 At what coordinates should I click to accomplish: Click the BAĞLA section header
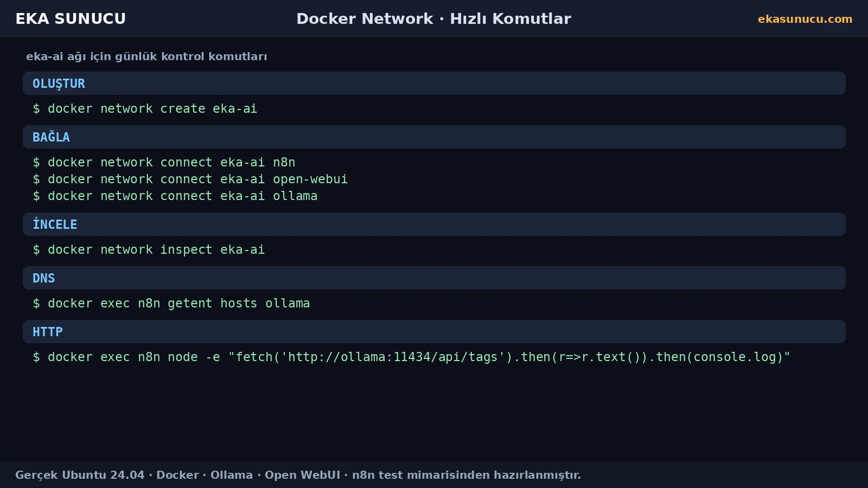click(x=434, y=137)
